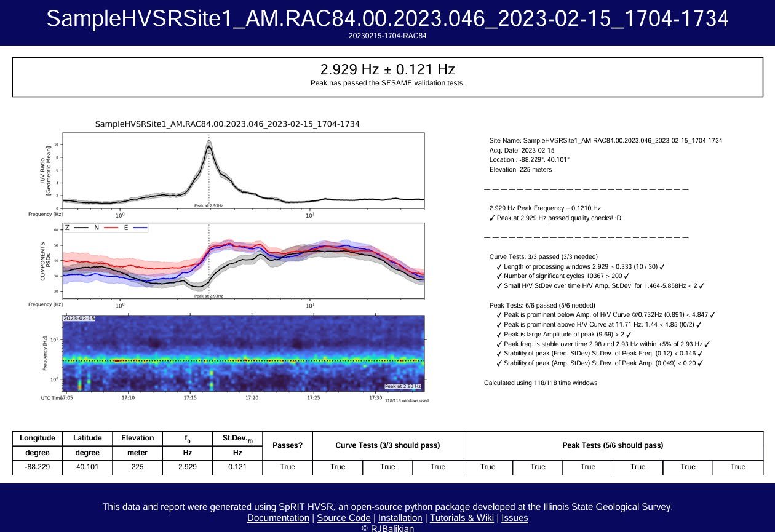Screen dimensions: 775x532
Task: Select the Longitude value -88.229 in the table
Action: [37, 467]
